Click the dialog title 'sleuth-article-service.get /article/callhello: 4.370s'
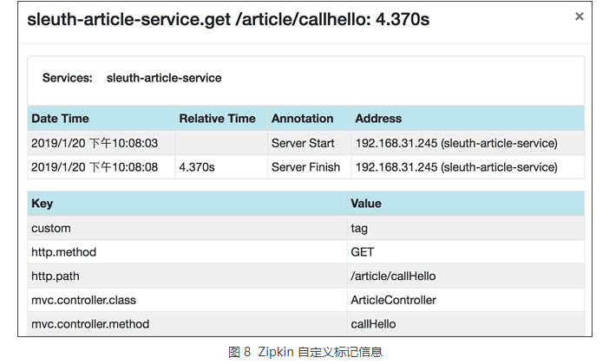 [228, 19]
